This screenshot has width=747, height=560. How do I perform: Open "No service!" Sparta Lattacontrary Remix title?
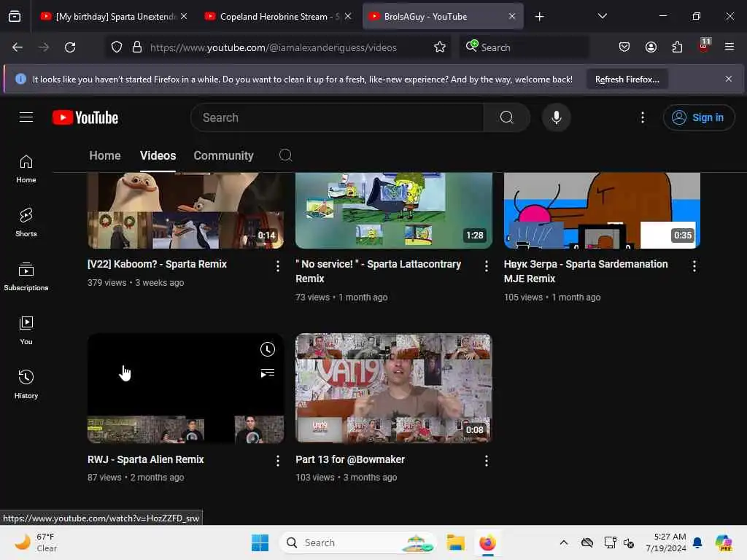coord(379,271)
